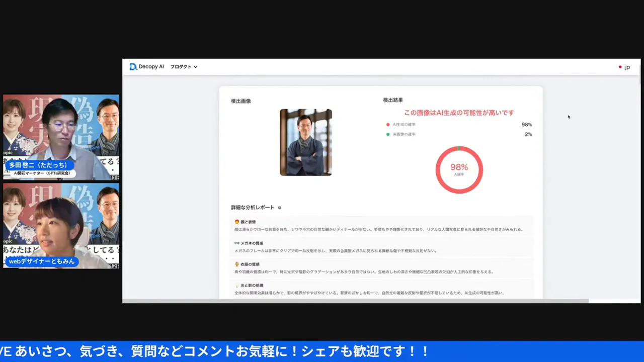Click the glasses icon for メガネの質感
Screen dimensions: 644x362
click(236, 243)
